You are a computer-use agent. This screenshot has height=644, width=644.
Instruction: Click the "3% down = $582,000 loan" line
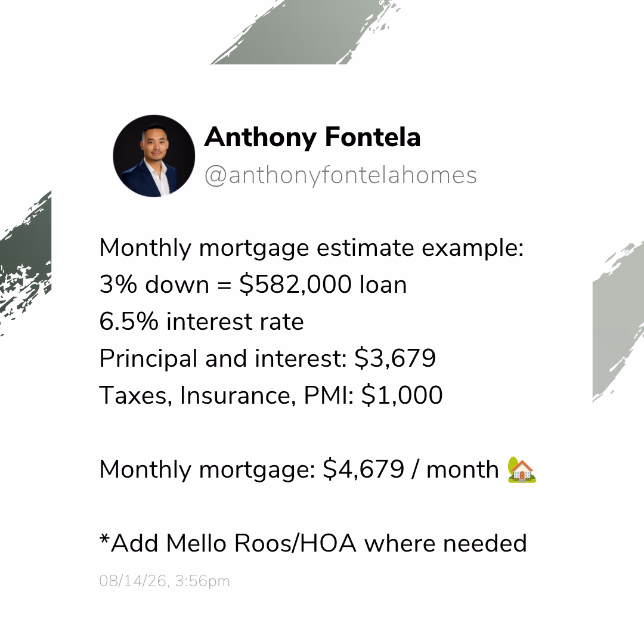tap(253, 284)
